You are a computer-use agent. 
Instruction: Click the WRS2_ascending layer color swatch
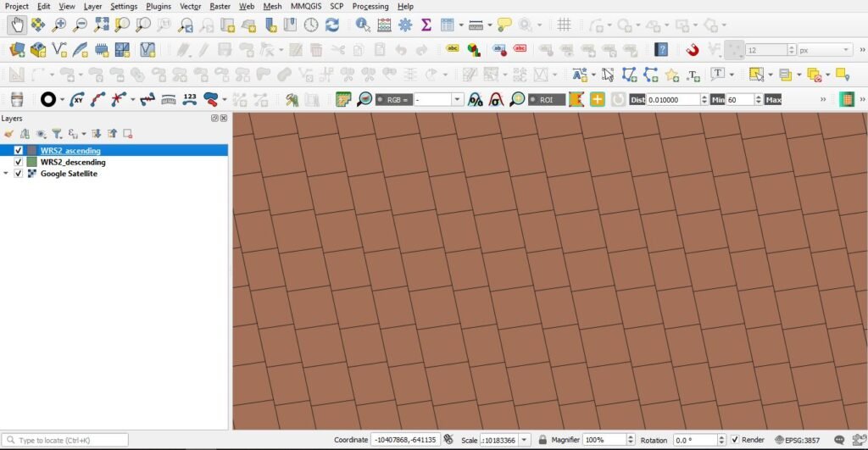point(31,150)
